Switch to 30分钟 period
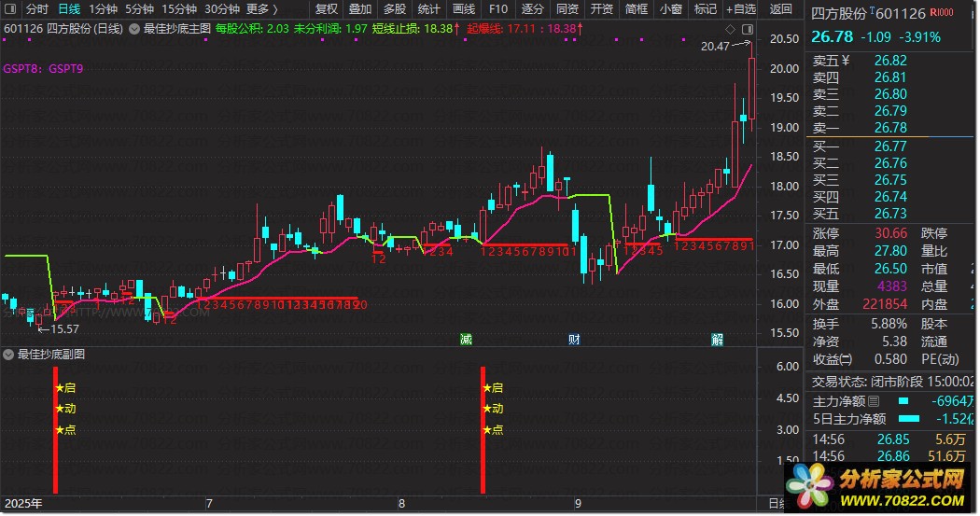Screen dimensions: 980x516 tap(222, 8)
